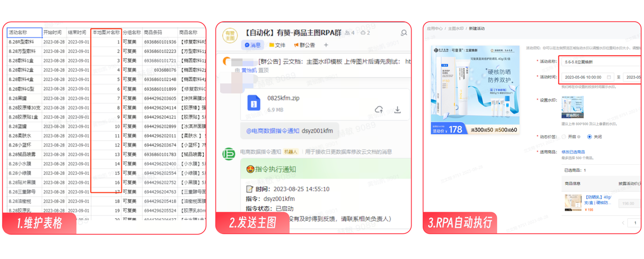Click 主图水印 in the breadcrumb
Image resolution: width=644 pixels, height=259 pixels.
click(455, 29)
